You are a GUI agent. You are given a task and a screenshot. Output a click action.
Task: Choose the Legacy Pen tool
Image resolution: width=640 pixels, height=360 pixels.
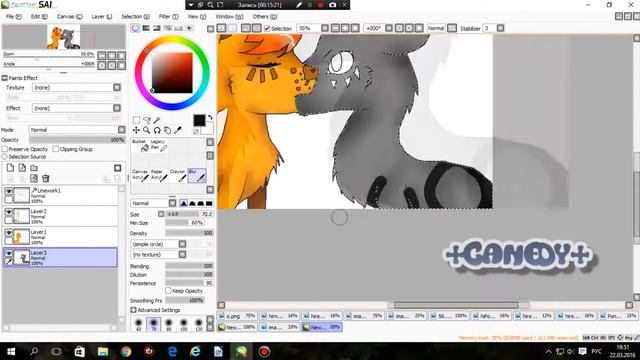coord(158,145)
